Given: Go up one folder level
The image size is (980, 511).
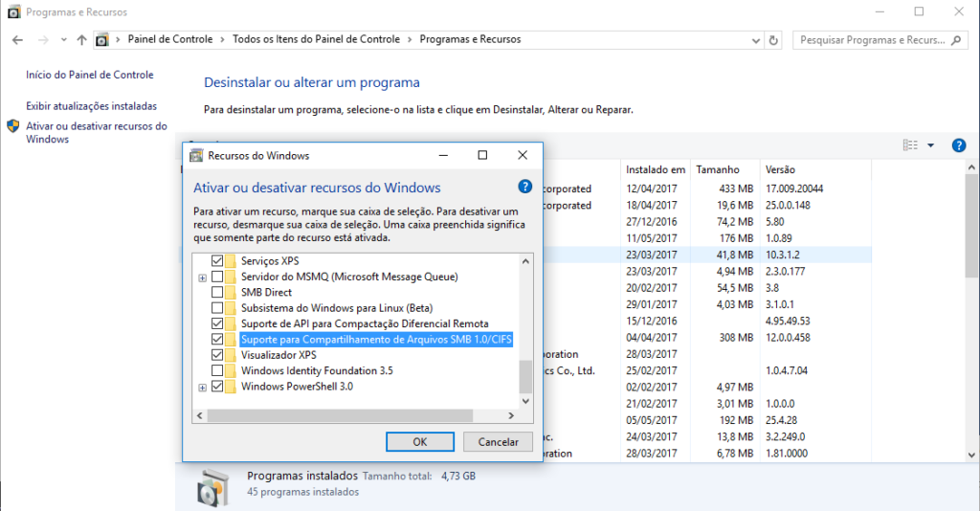Looking at the screenshot, I should point(82,40).
